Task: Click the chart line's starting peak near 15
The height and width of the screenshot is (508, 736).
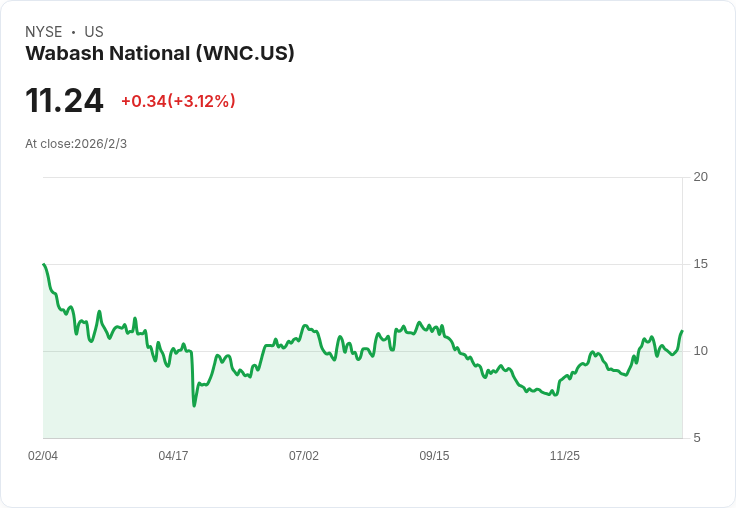Action: [44, 265]
